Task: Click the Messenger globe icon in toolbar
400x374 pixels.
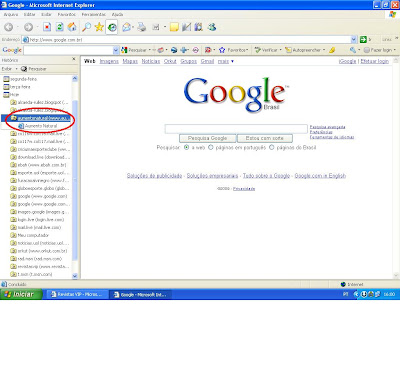Action: (x=212, y=27)
